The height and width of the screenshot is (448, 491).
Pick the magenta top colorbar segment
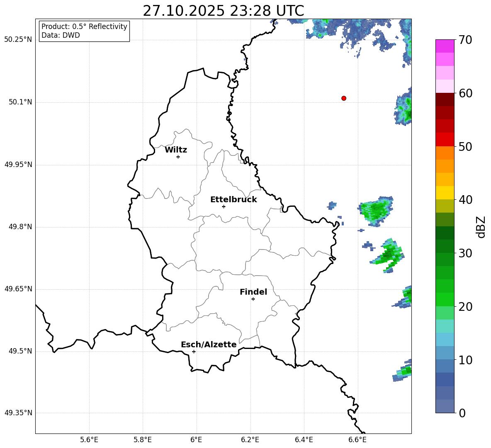[445, 46]
